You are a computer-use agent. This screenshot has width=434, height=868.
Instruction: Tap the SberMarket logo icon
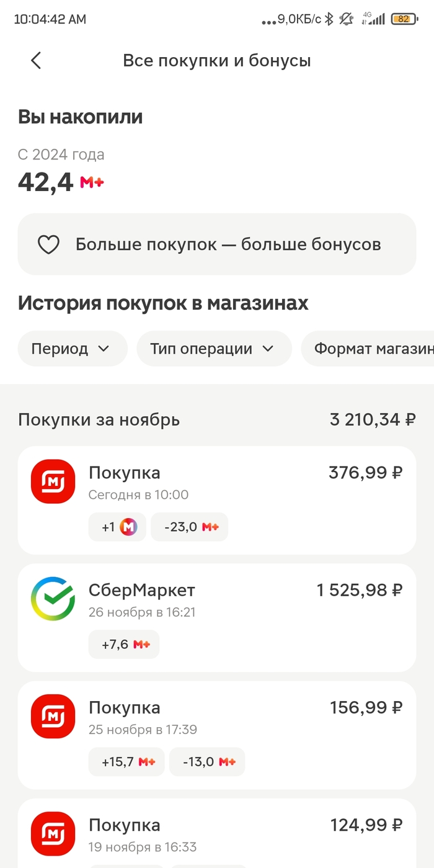[53, 599]
